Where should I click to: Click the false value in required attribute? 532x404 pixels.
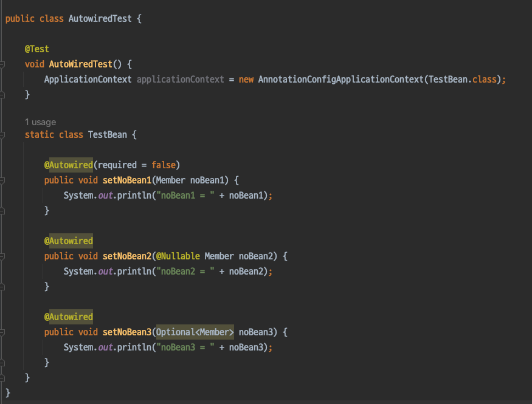(164, 165)
